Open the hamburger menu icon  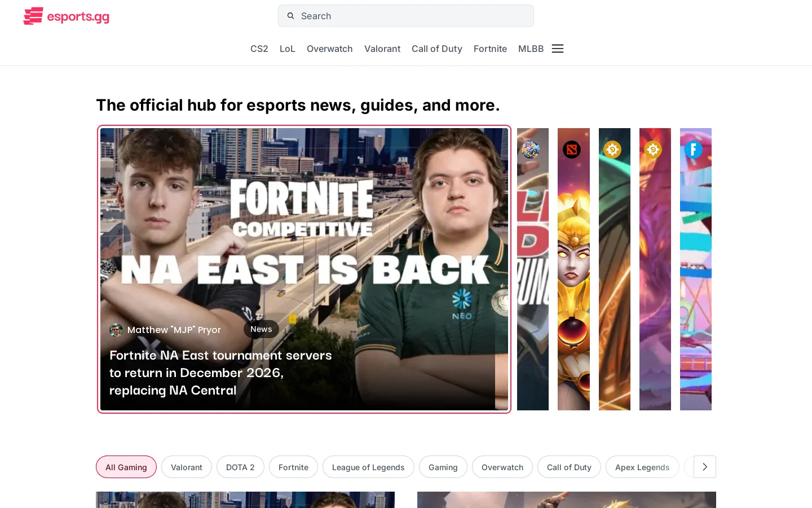pyautogui.click(x=558, y=49)
